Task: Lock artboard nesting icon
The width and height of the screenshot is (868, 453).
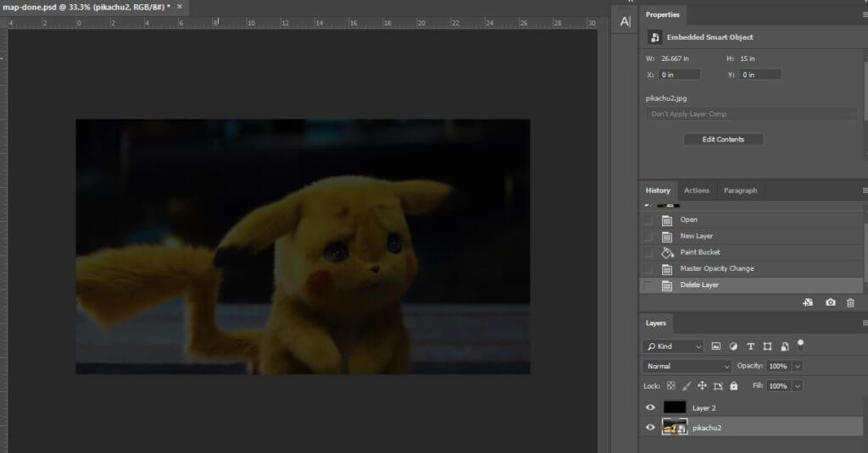Action: (718, 385)
